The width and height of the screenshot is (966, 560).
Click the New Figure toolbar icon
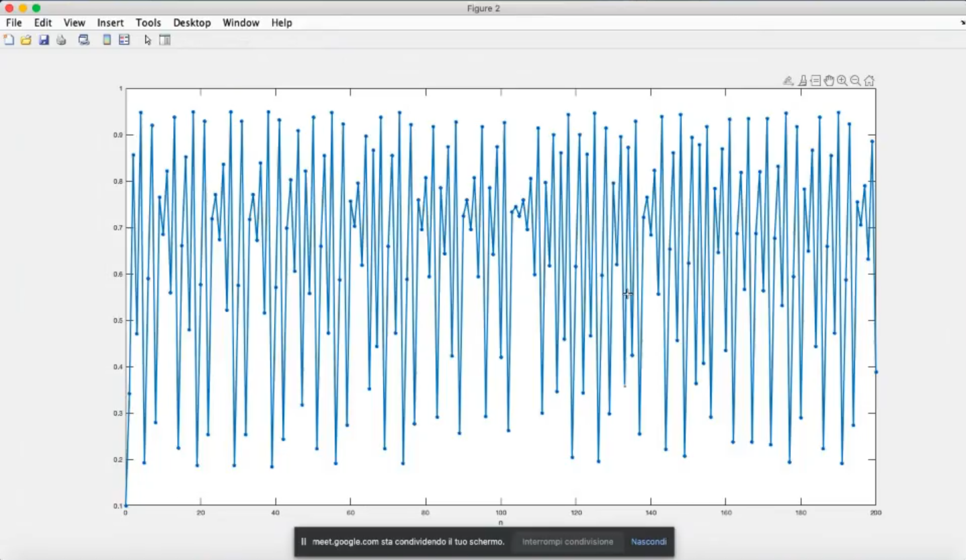9,40
